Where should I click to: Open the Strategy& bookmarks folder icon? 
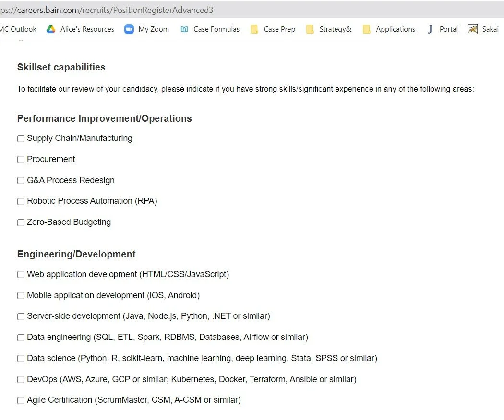coord(310,29)
